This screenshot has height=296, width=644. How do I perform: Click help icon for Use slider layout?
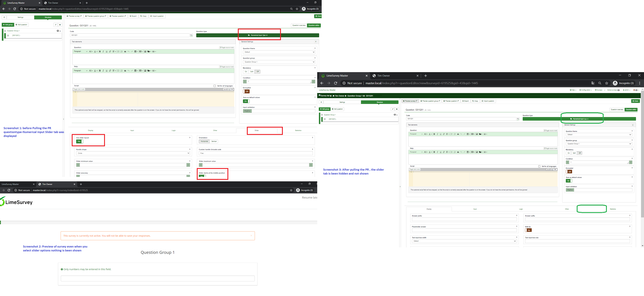[x=190, y=137]
